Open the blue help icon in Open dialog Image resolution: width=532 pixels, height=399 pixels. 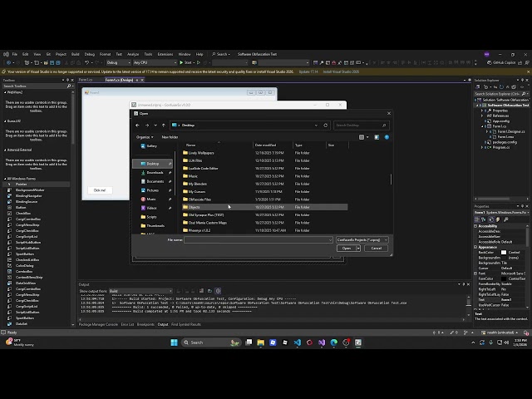387,137
